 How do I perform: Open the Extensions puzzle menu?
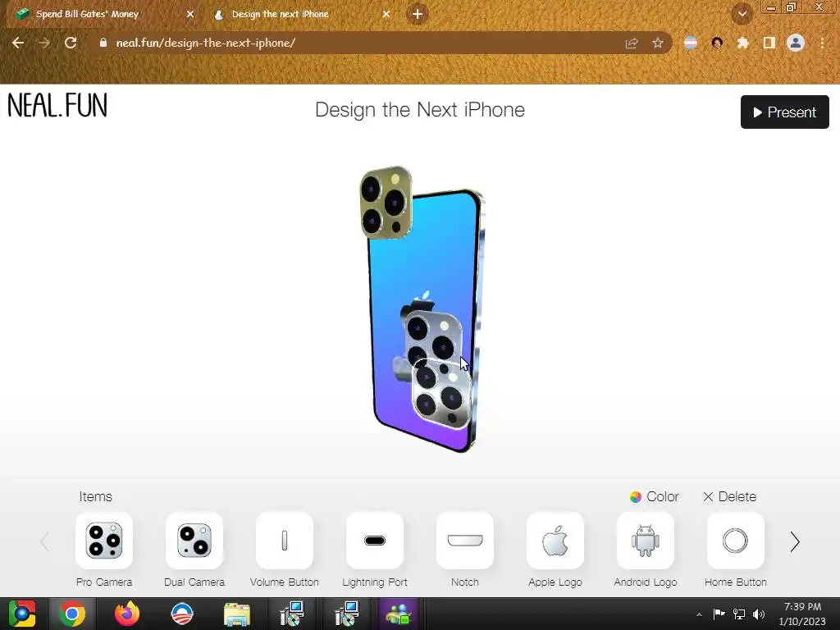pos(742,43)
